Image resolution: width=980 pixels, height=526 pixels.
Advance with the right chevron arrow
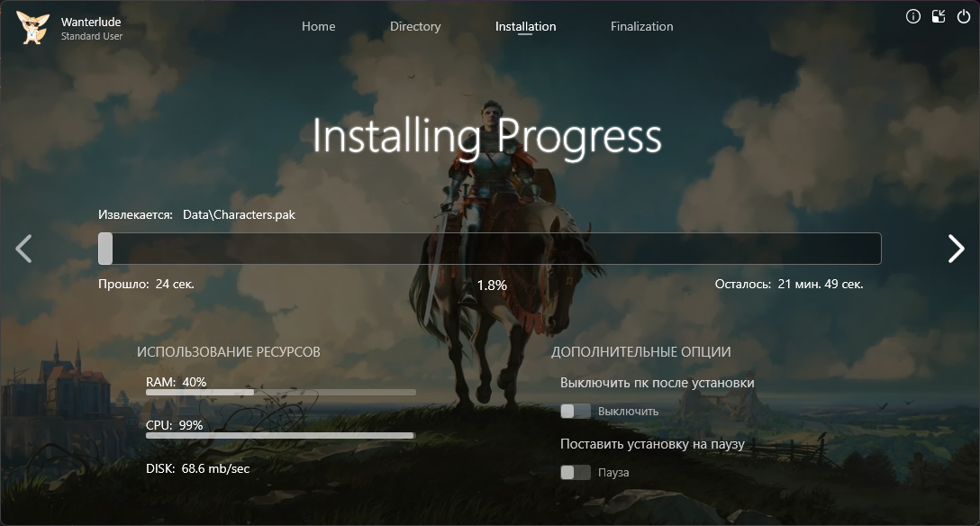point(956,249)
